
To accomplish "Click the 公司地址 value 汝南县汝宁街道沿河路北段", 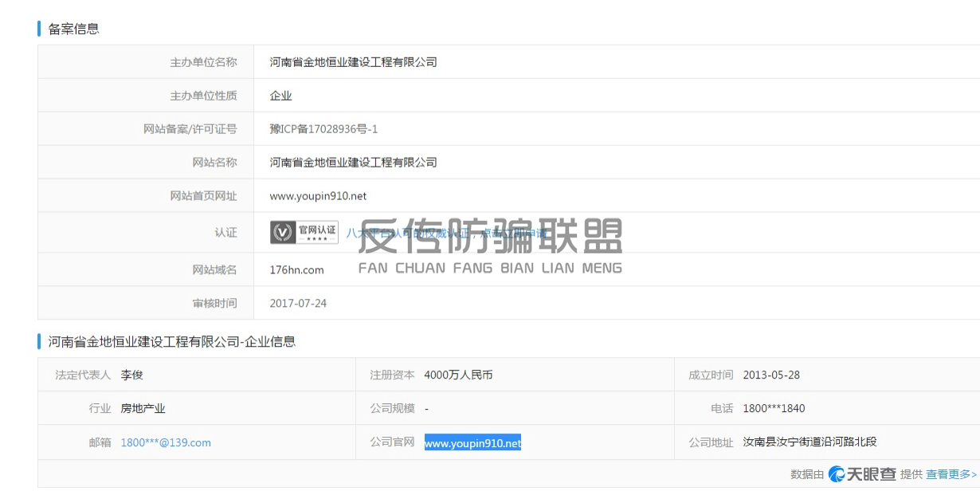I will (x=809, y=442).
